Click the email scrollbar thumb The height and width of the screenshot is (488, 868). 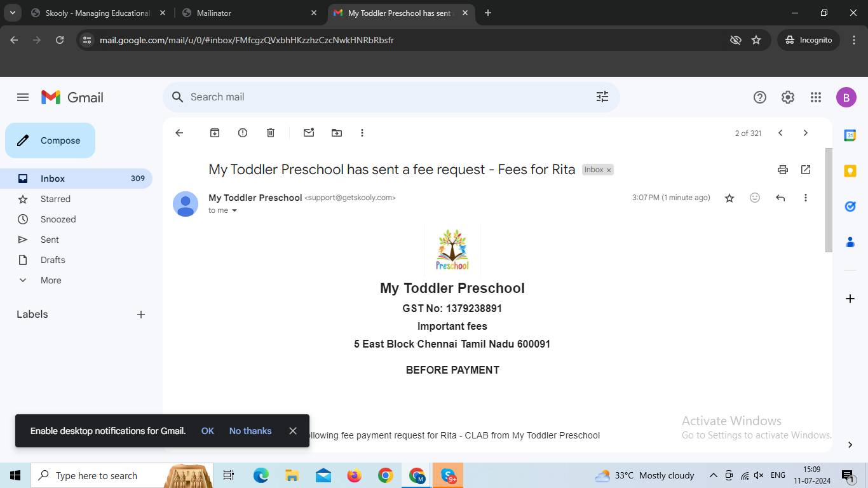[x=829, y=200]
